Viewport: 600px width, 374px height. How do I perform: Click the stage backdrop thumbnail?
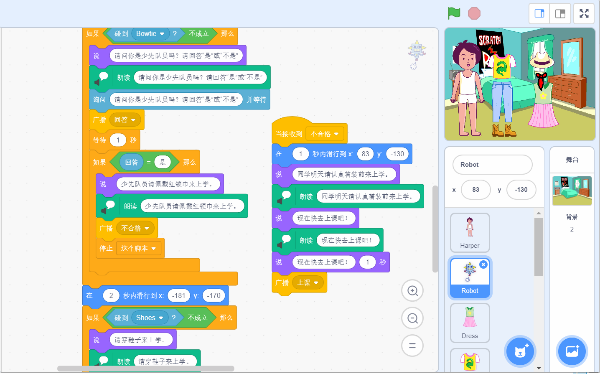pos(572,190)
